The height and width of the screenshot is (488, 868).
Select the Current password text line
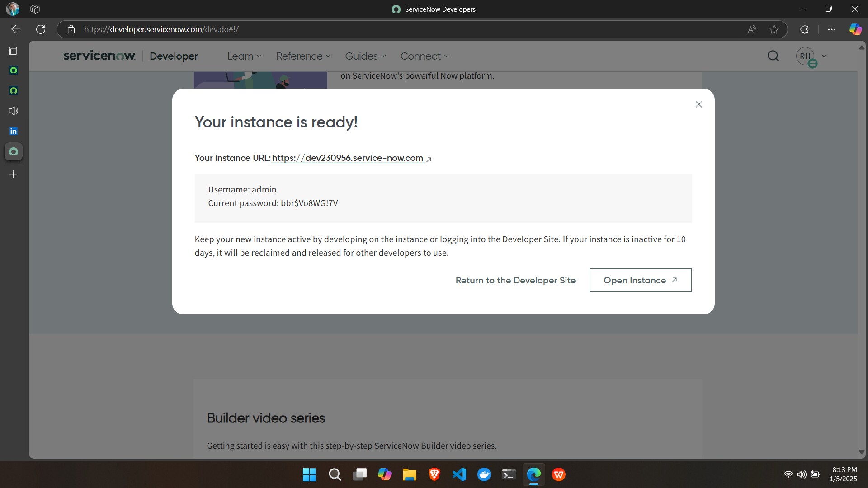click(x=273, y=203)
